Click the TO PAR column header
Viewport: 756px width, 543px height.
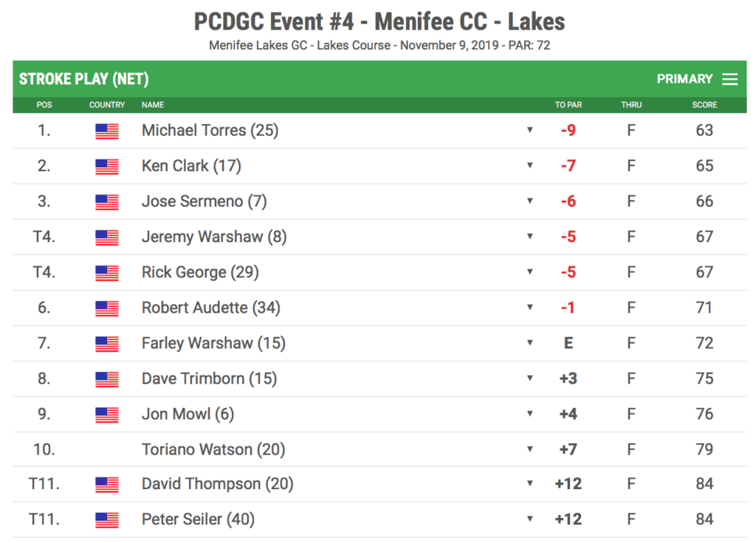(x=568, y=105)
